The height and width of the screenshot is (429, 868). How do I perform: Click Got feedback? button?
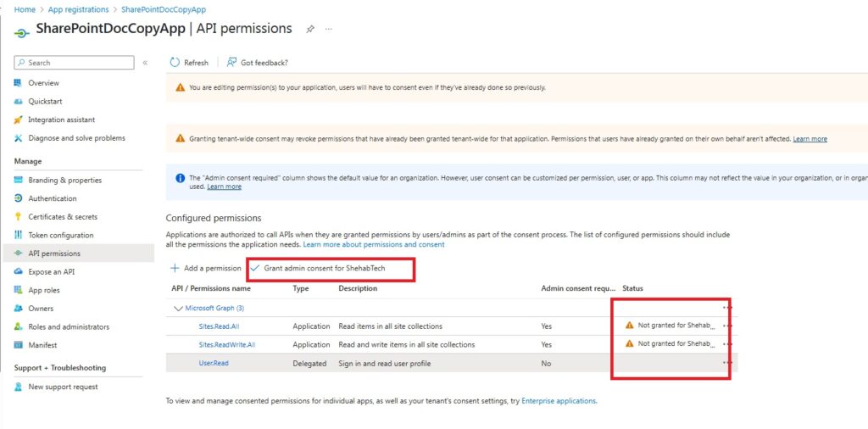point(258,63)
